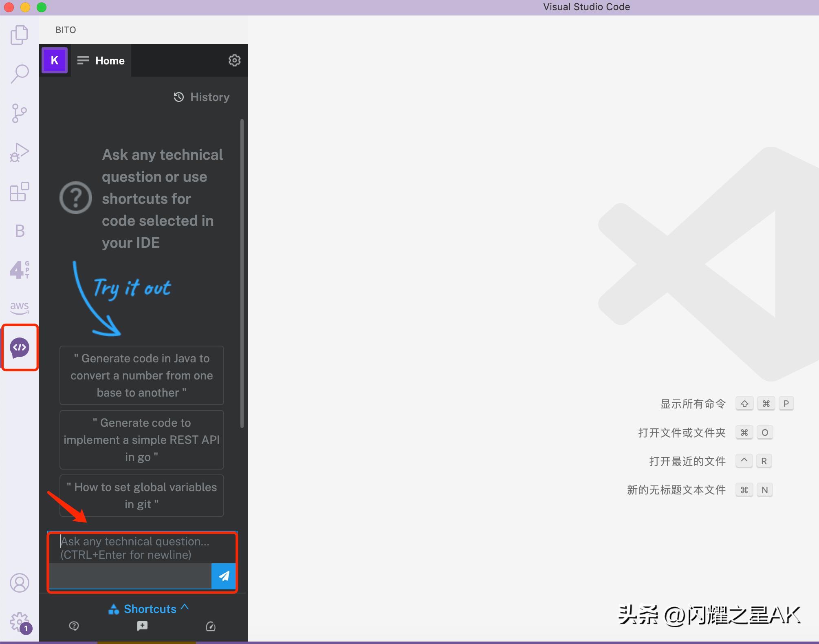This screenshot has height=644, width=819.
Task: Open the Search magnifier in activity bar
Action: point(19,74)
